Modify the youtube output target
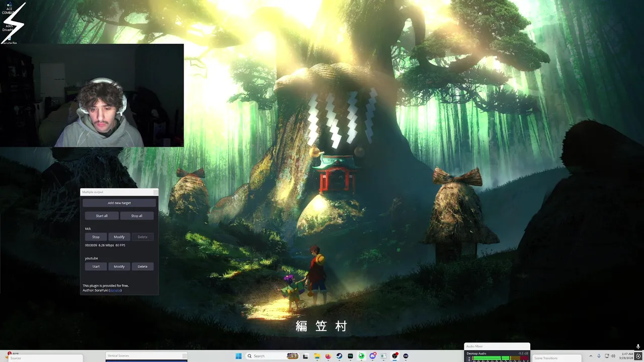Screen dimensions: 644x362 119,266
